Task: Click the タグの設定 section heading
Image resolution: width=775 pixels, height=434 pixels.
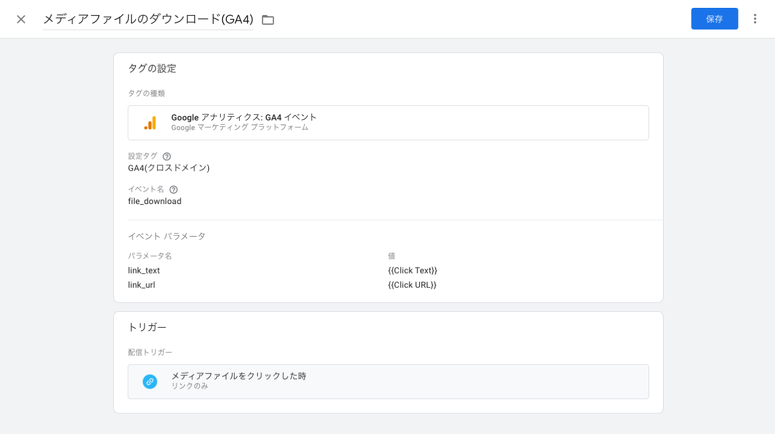Action: point(152,69)
